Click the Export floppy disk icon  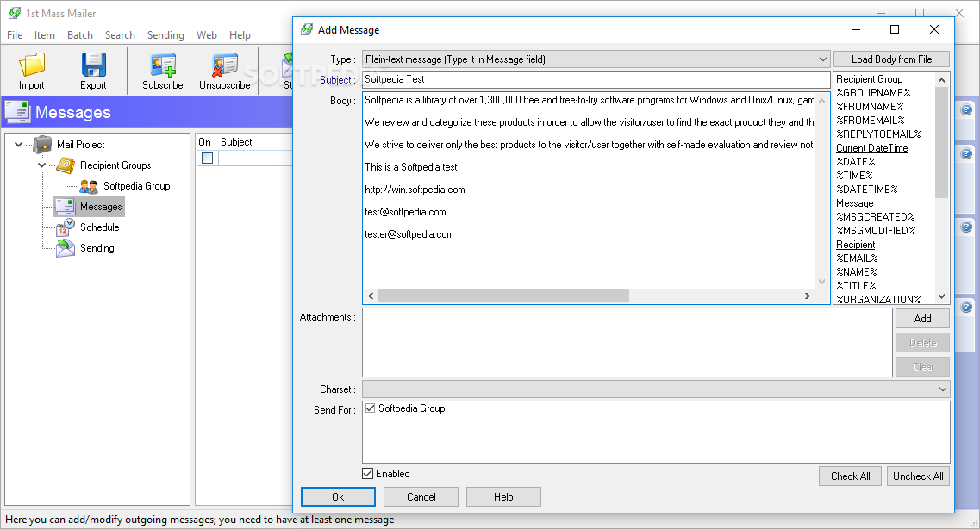(x=93, y=65)
